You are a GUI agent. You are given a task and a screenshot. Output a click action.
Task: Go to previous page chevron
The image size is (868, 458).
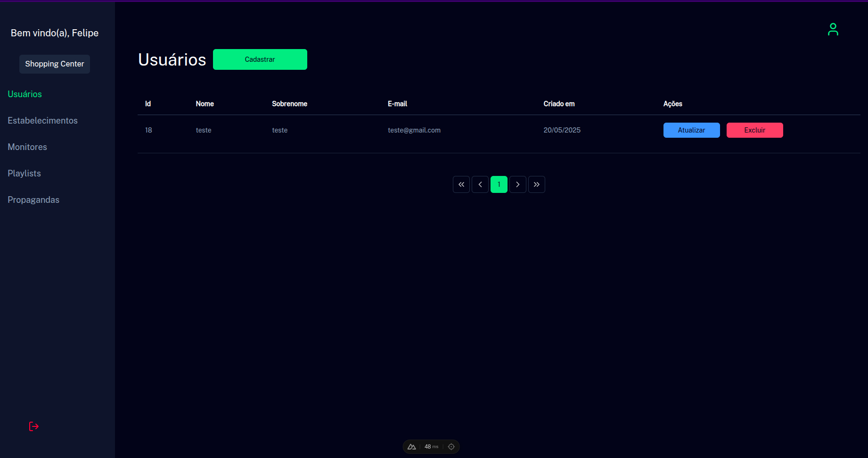click(x=480, y=184)
